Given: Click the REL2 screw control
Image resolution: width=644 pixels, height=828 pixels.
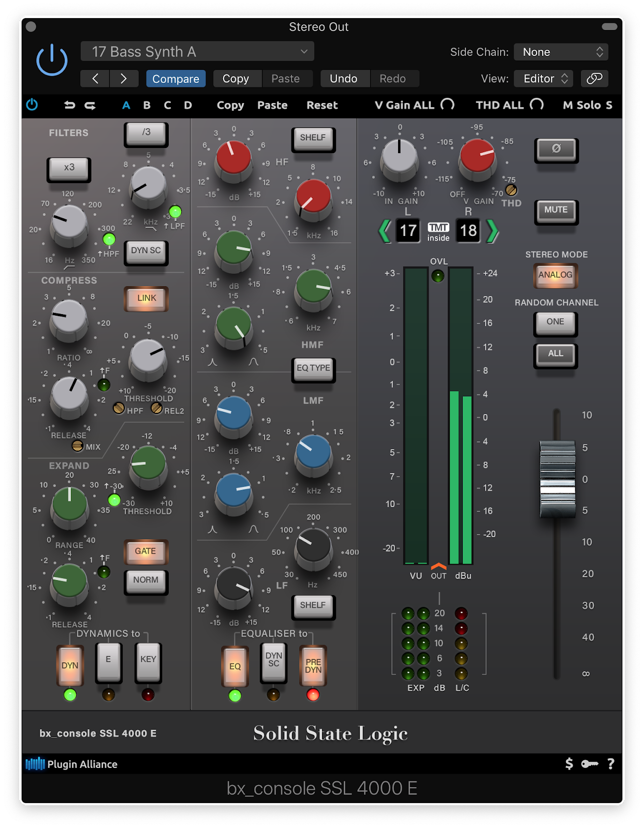Looking at the screenshot, I should 156,408.
